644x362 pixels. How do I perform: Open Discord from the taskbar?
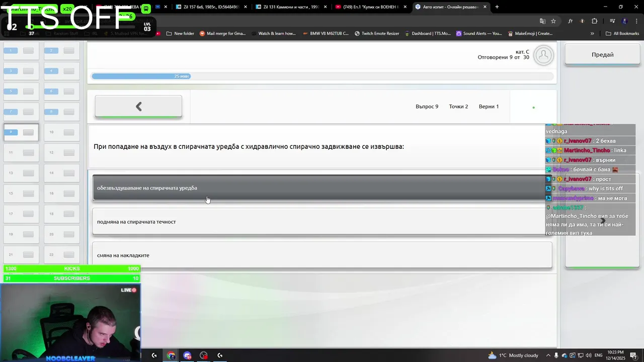point(187,355)
